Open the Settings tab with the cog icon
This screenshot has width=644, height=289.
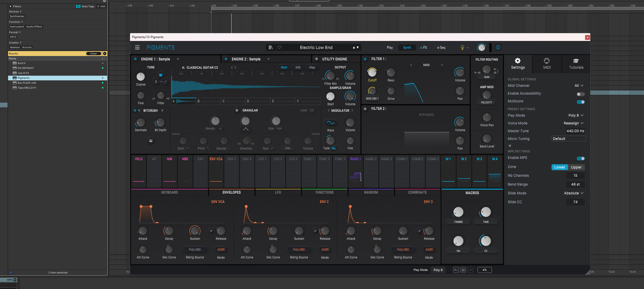point(518,64)
